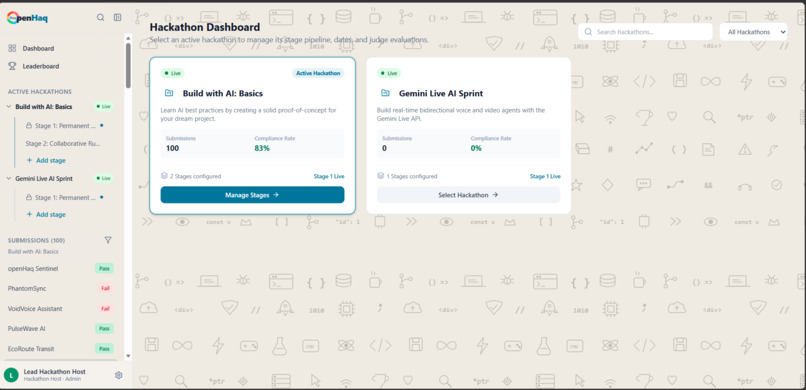
Task: Click the sidebar scroll up arrow
Action: (x=128, y=37)
